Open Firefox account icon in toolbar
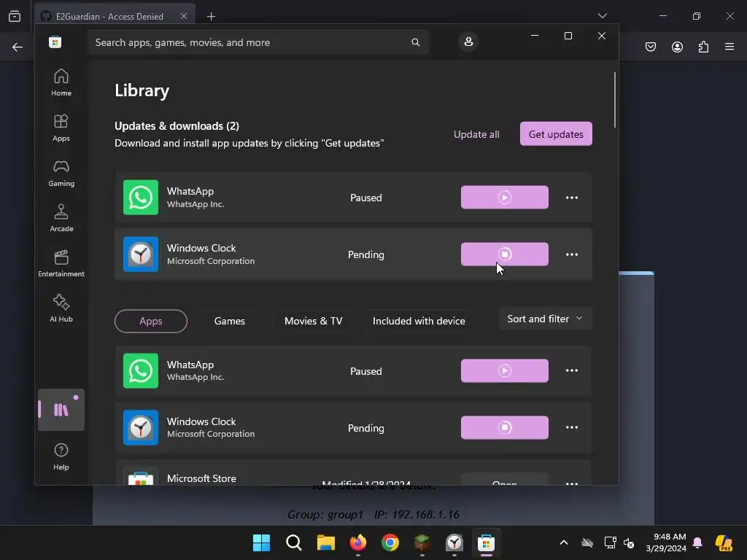Screen dimensions: 747x560 tap(677, 47)
